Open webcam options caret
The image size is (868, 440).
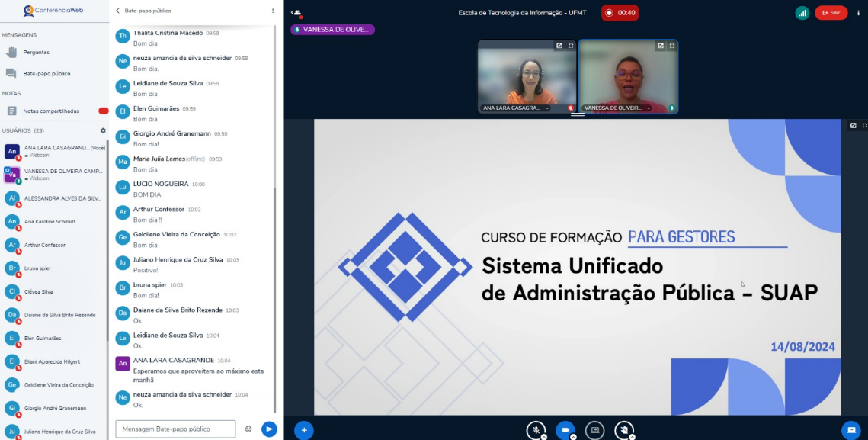[573, 437]
